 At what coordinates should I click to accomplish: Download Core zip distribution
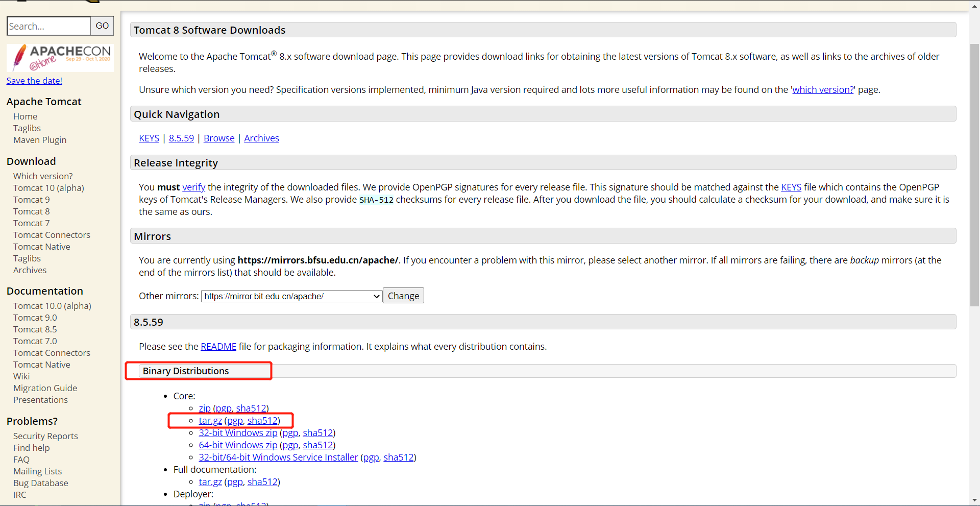(205, 408)
